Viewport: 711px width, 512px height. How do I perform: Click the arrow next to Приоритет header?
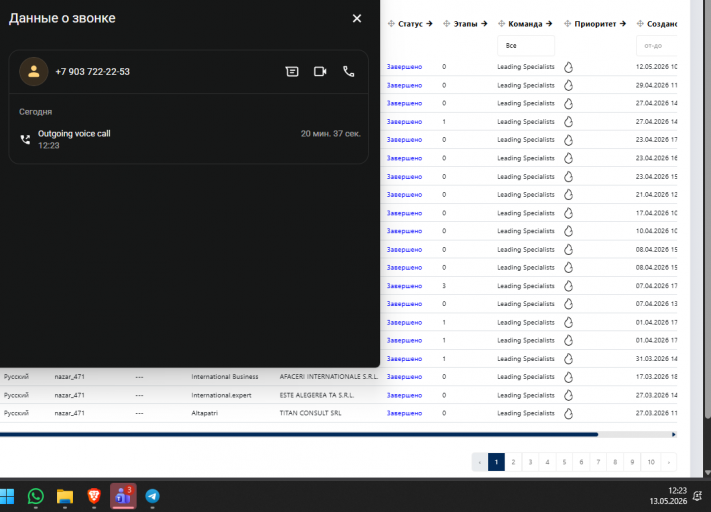tap(623, 24)
